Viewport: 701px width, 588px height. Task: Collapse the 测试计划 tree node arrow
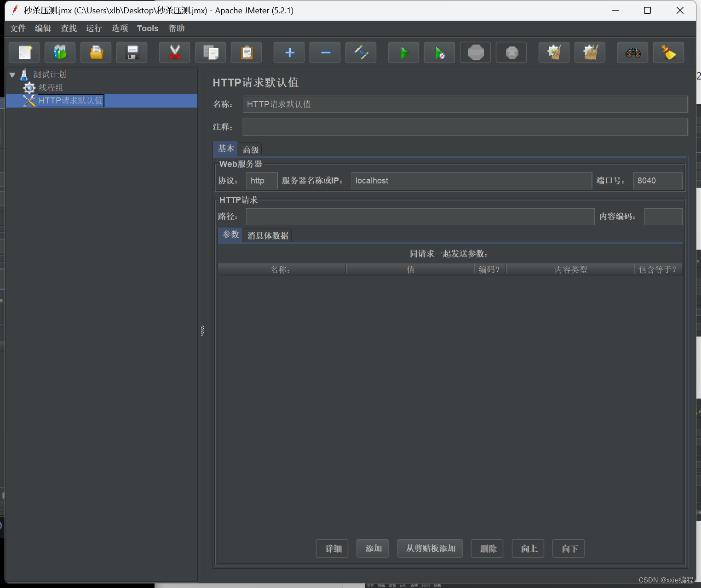point(12,74)
